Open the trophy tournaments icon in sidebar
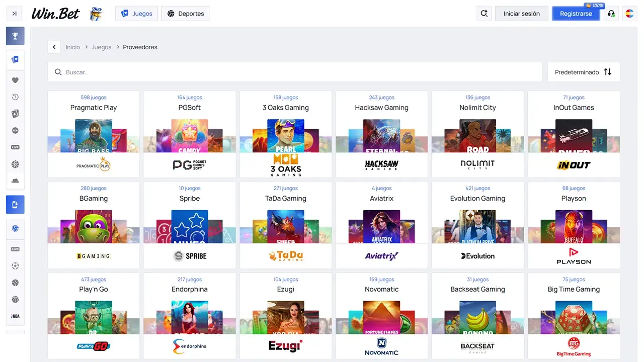 coord(15,36)
